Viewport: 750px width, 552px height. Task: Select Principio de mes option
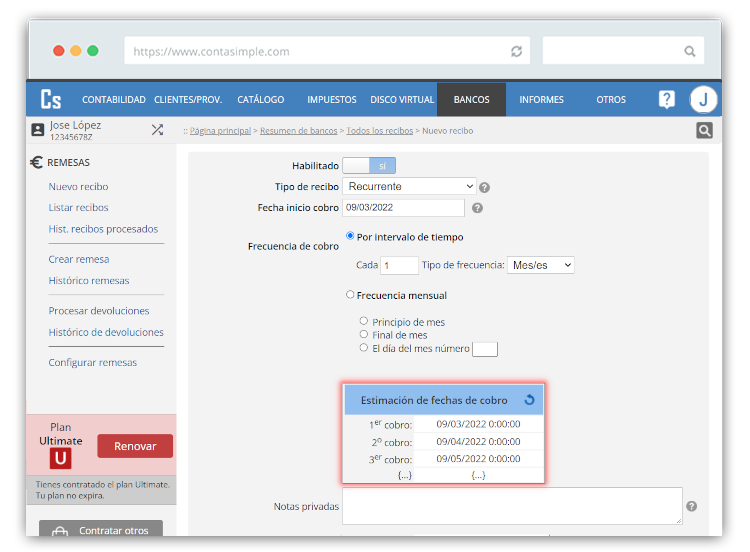(x=364, y=321)
